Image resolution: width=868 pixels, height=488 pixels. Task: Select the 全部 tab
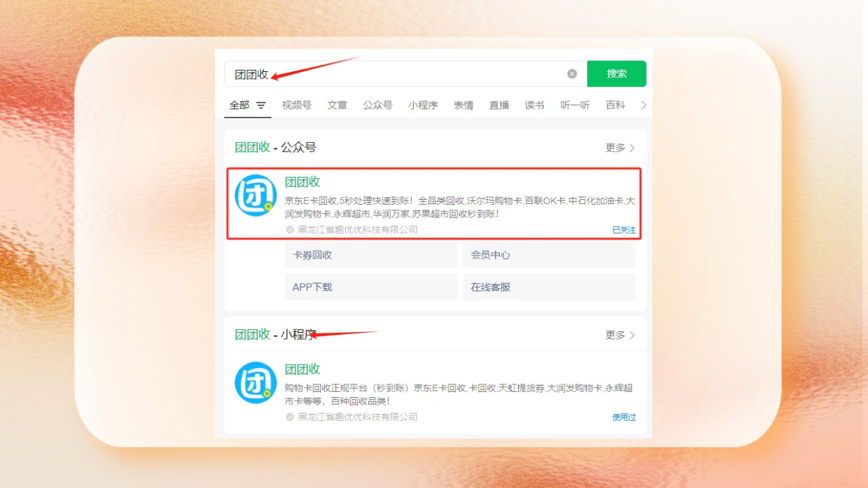(239, 105)
